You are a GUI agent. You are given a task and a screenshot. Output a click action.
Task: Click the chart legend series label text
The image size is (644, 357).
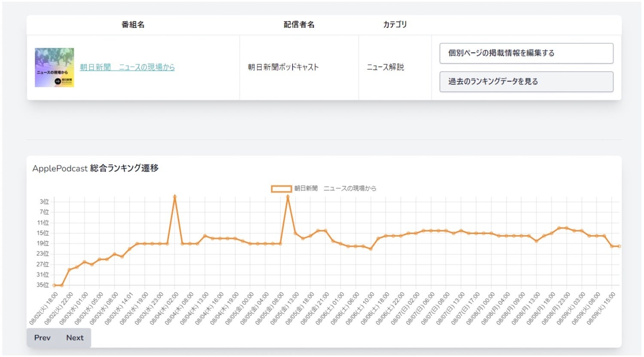pos(335,189)
